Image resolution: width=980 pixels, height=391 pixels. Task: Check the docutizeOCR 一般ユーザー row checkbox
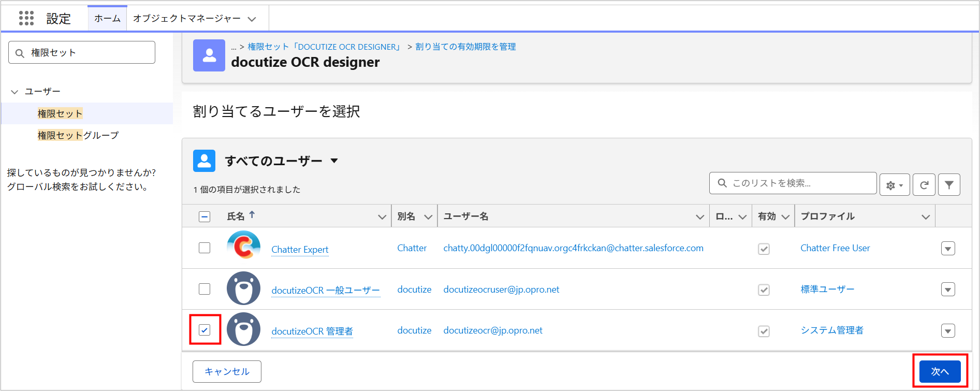tap(204, 288)
